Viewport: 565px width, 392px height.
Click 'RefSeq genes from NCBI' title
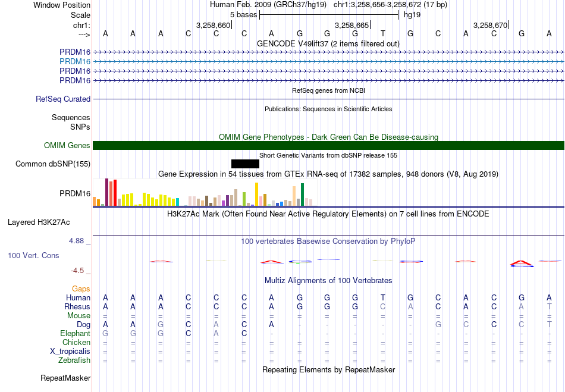[328, 91]
